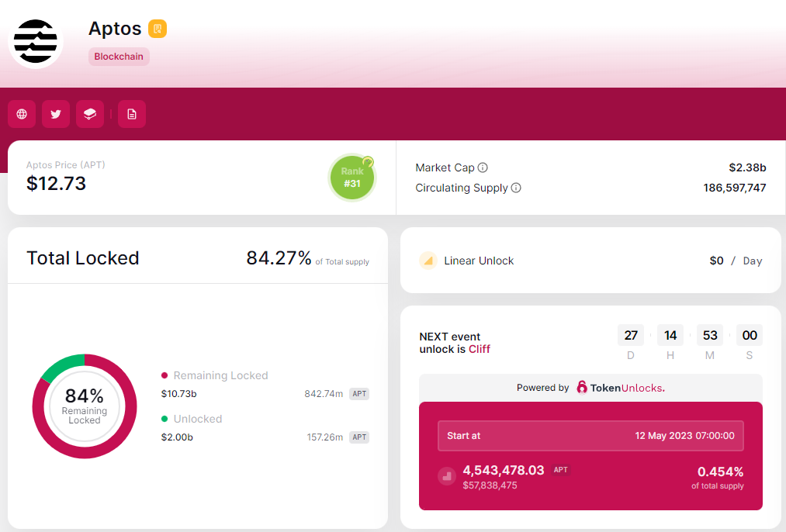Click the $0 / Day linear unlock rate
Image resolution: width=786 pixels, height=532 pixels.
point(736,261)
